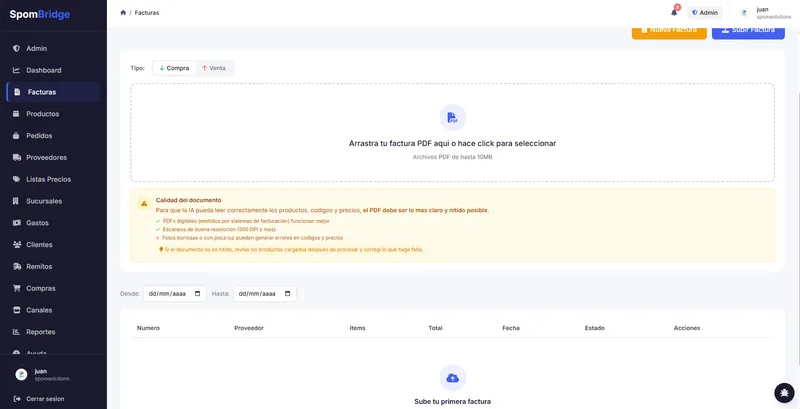This screenshot has height=409, width=800.
Task: Open the Remitos menu item
Action: 53,266
